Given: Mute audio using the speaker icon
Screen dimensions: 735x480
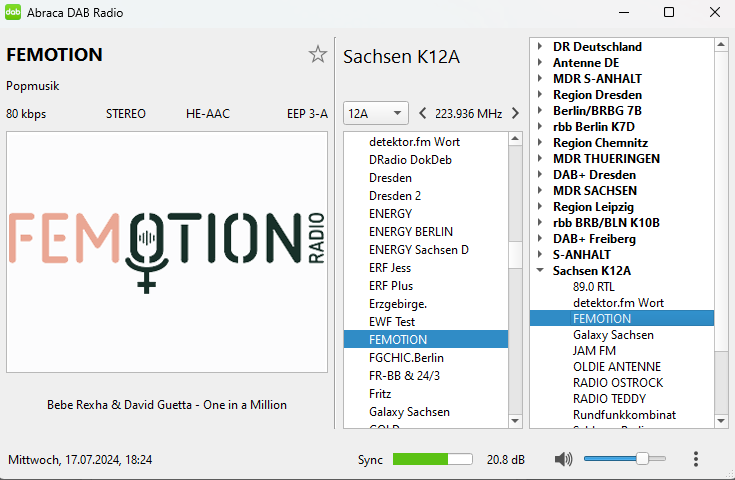Looking at the screenshot, I should pyautogui.click(x=564, y=459).
